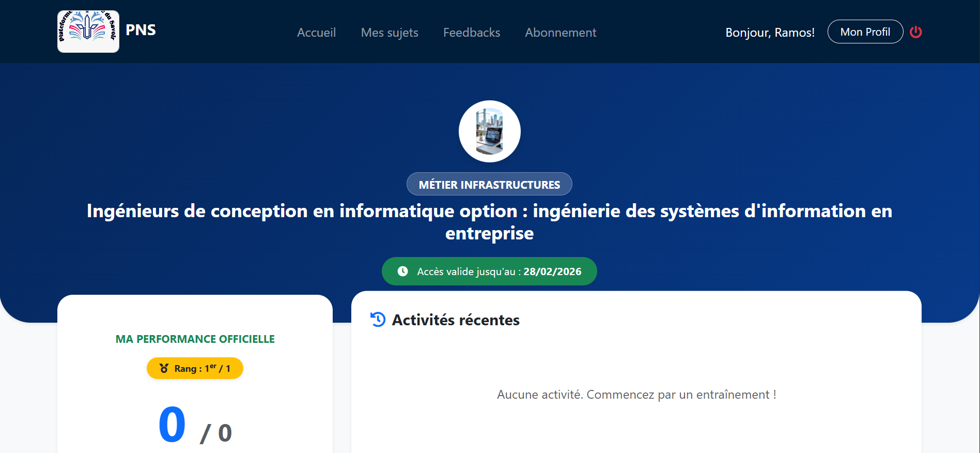The width and height of the screenshot is (980, 453).
Task: Click the Rang : 1er / 1 badge
Action: [x=195, y=368]
